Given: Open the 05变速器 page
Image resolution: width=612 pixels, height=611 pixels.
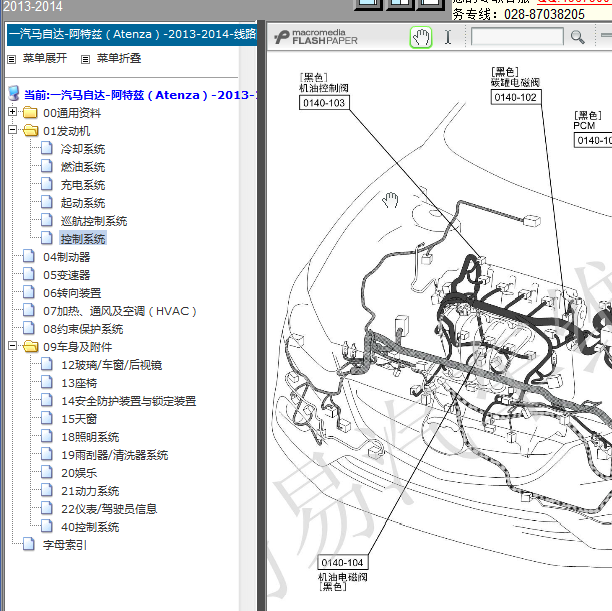Looking at the screenshot, I should tap(67, 275).
